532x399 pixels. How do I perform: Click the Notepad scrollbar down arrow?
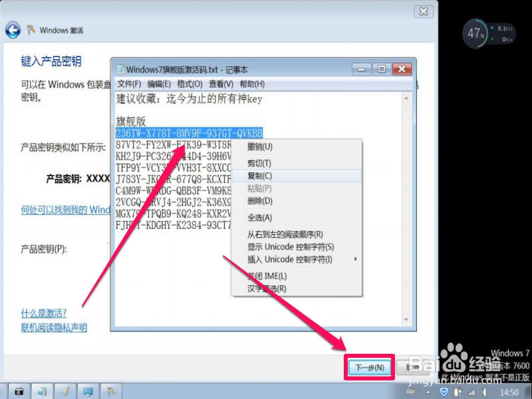click(x=406, y=320)
